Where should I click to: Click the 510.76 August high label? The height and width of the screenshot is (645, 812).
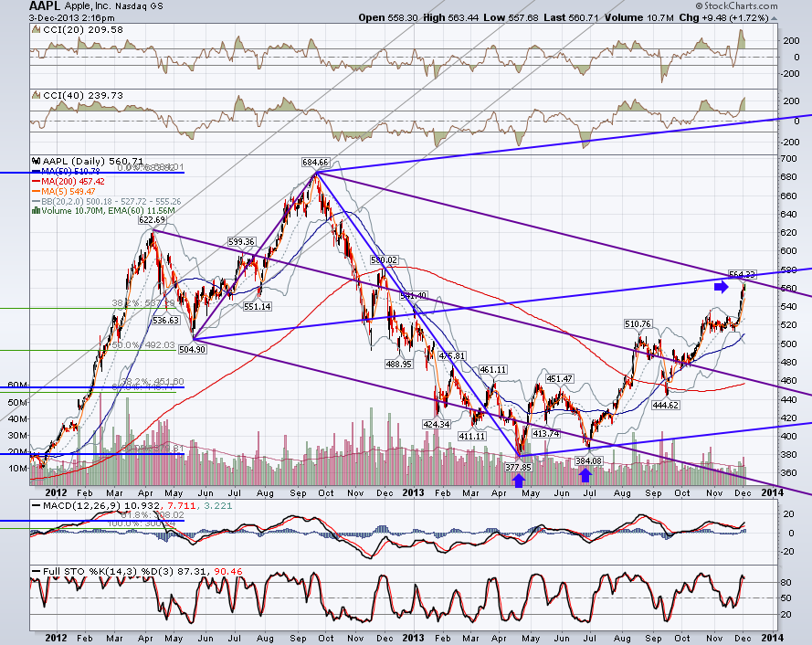point(638,323)
